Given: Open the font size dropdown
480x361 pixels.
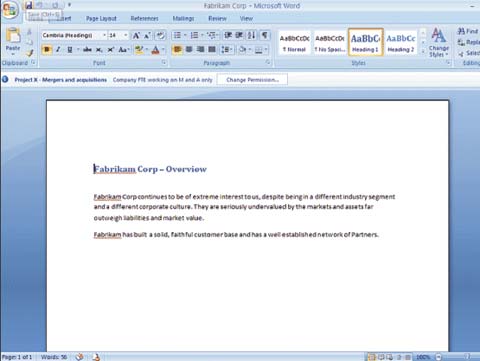Looking at the screenshot, I should pos(126,35).
